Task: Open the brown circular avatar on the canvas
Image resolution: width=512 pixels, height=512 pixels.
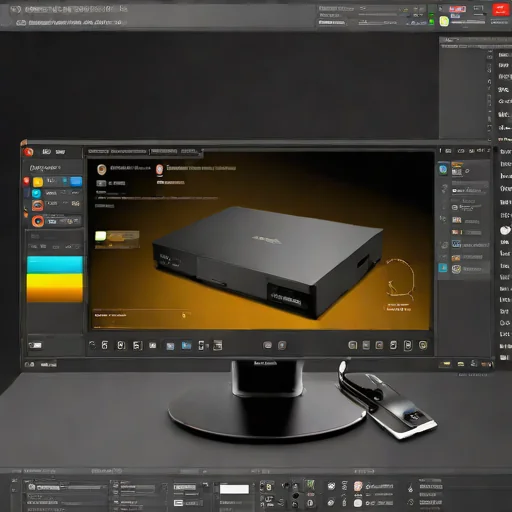Action: (102, 169)
